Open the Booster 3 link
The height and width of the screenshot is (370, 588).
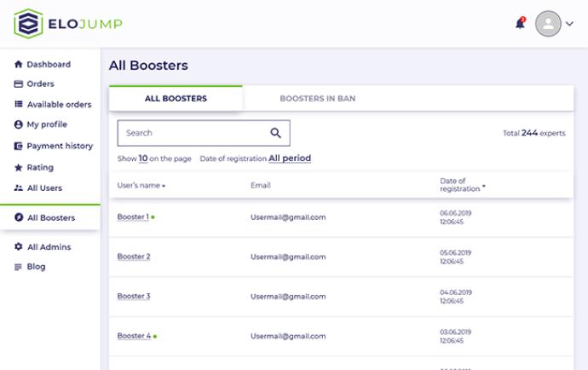[134, 296]
